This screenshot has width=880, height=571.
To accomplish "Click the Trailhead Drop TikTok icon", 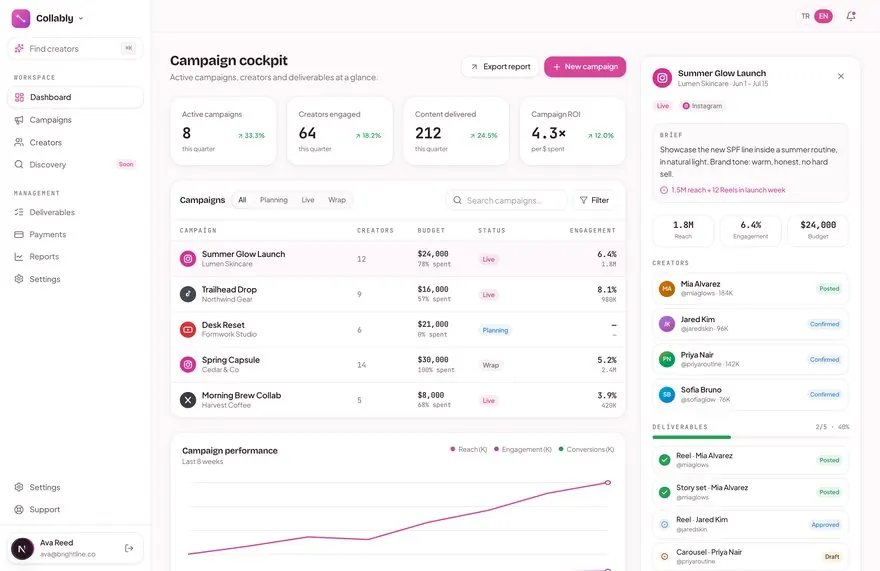I will click(x=187, y=294).
